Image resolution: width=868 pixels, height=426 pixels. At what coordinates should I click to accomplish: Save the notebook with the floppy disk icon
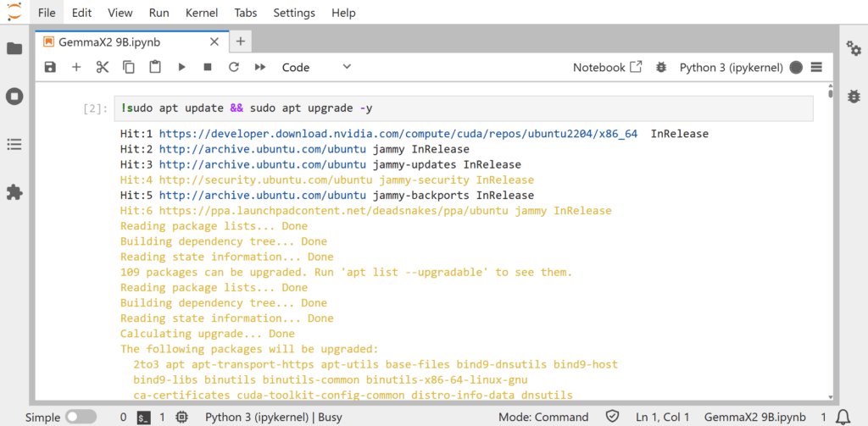50,67
